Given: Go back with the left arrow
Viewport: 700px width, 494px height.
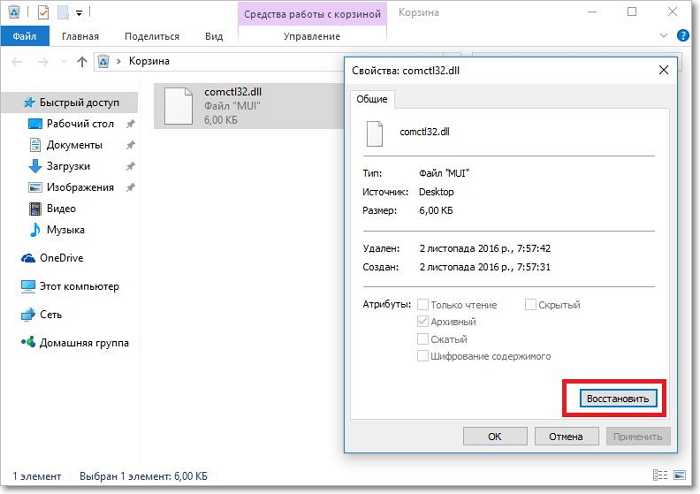Looking at the screenshot, I should 17,62.
